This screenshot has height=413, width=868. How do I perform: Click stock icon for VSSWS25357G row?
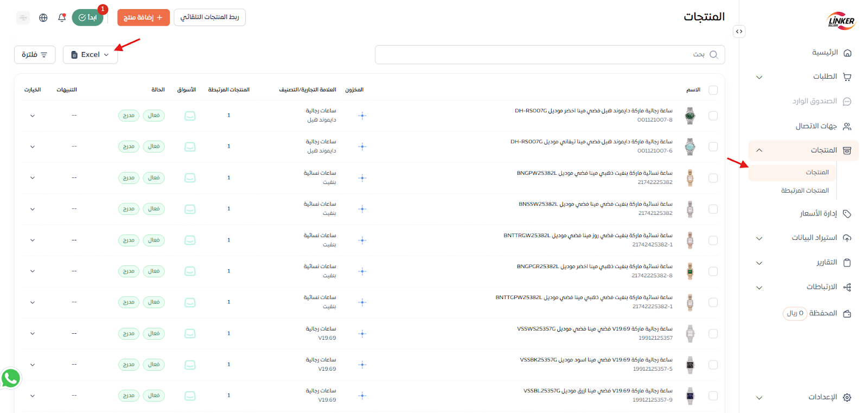(x=362, y=333)
